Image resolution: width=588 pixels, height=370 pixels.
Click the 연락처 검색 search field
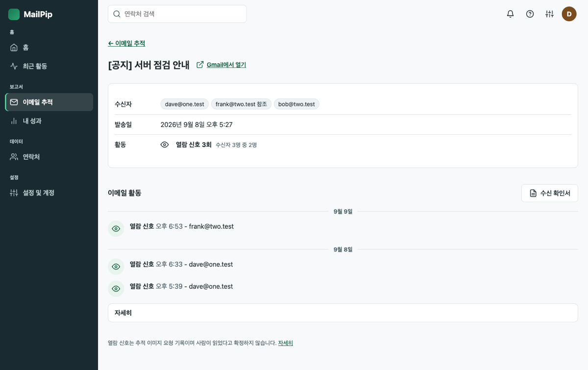pyautogui.click(x=177, y=14)
